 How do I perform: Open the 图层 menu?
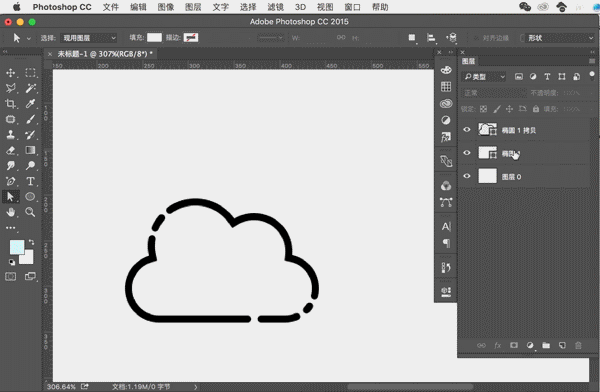pos(193,7)
